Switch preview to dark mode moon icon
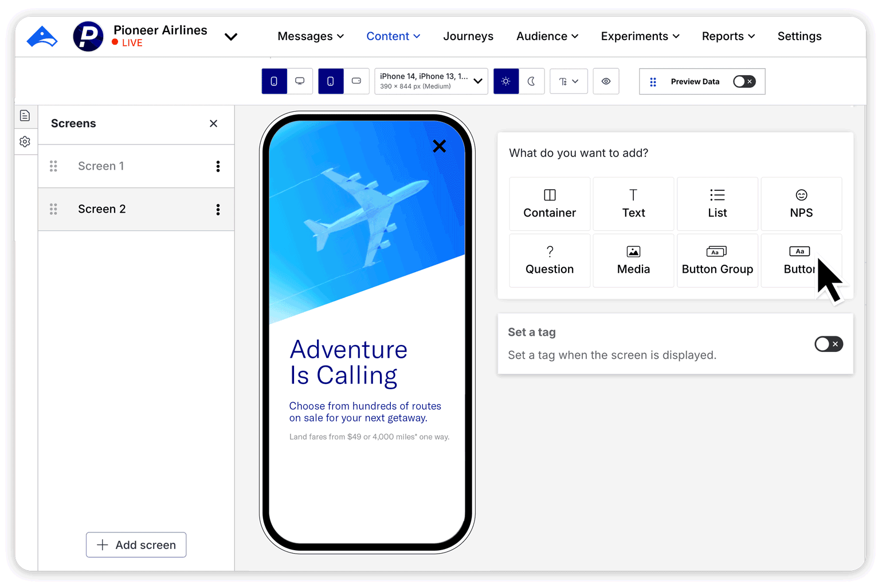882x588 pixels. point(531,81)
